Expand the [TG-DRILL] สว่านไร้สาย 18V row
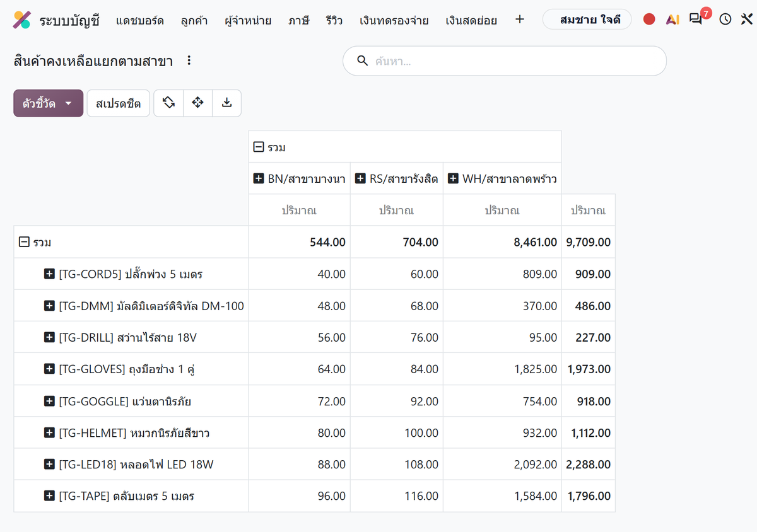Screen dimensions: 757x532 click(x=49, y=338)
